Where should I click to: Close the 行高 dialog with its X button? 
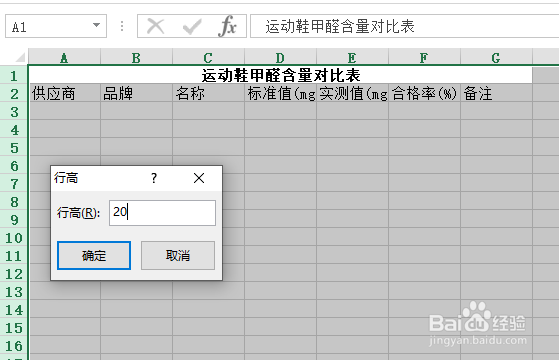[x=199, y=178]
